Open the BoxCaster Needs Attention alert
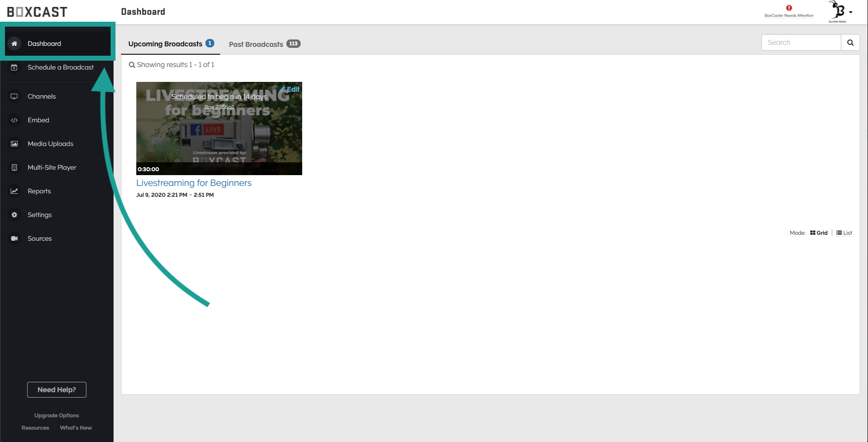868x442 pixels. [789, 11]
